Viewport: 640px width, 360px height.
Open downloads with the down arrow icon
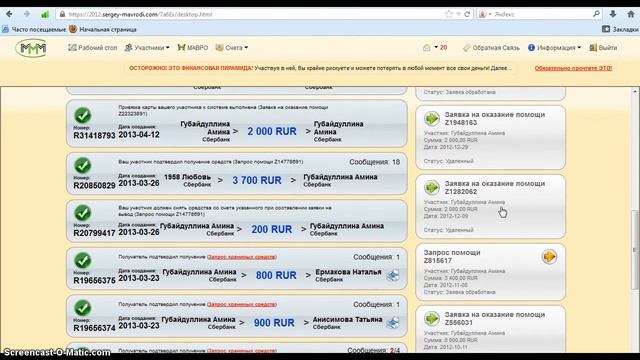tap(613, 14)
